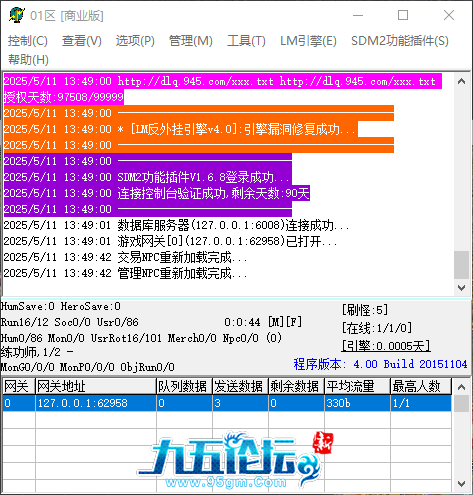Image resolution: width=473 pixels, height=495 pixels.
Task: Open the 控制(C) menu
Action: click(x=28, y=41)
